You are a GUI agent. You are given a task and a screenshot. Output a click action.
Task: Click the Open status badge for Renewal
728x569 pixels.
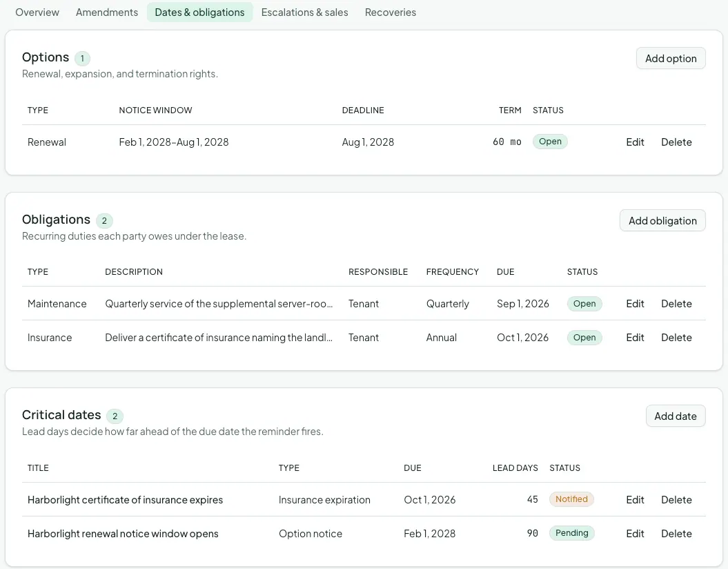[x=550, y=142]
